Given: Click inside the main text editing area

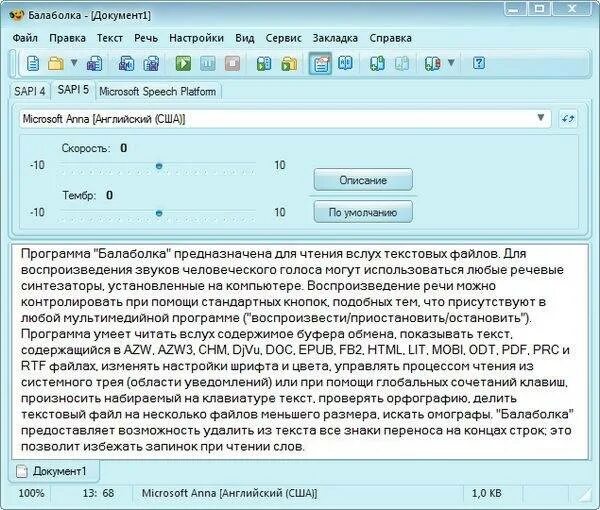Looking at the screenshot, I should (300, 351).
